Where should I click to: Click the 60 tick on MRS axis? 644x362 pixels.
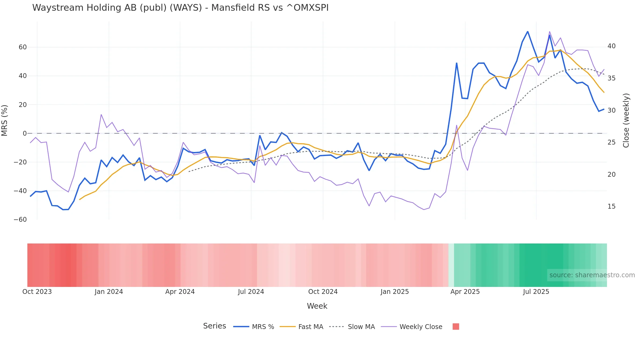[23, 47]
